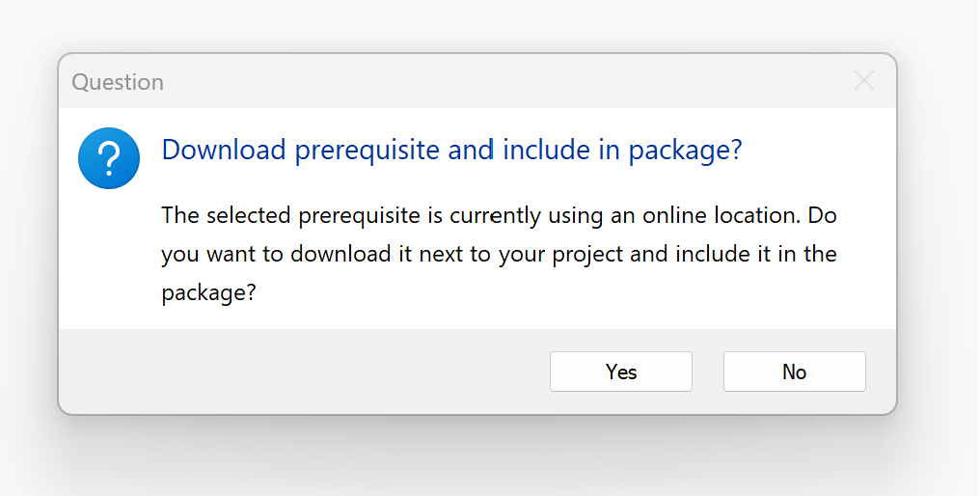The image size is (980, 496).
Task: Select the blue "Download prerequisite" heading
Action: point(451,151)
